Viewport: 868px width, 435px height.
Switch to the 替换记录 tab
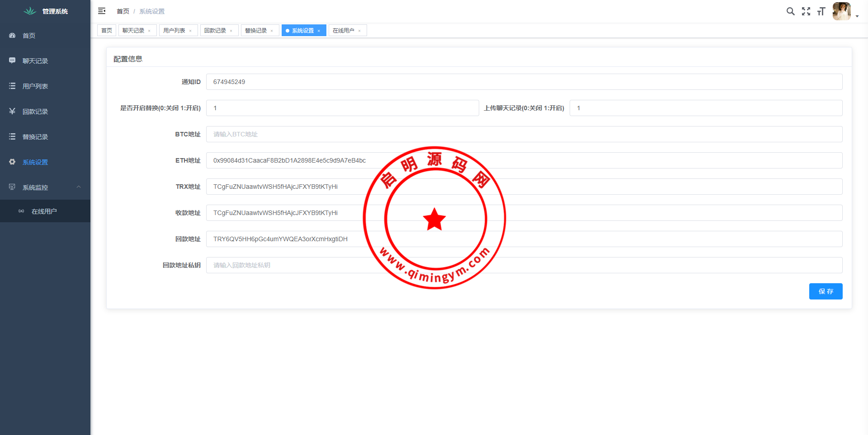pos(255,30)
